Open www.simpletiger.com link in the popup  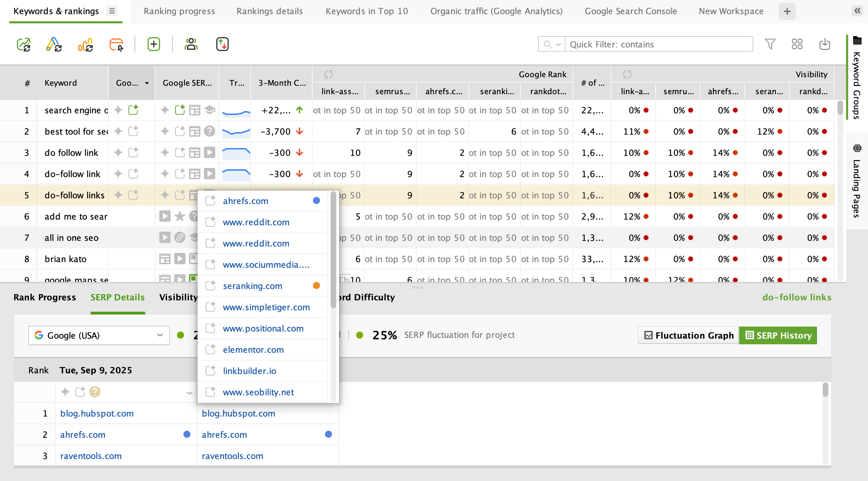[266, 307]
